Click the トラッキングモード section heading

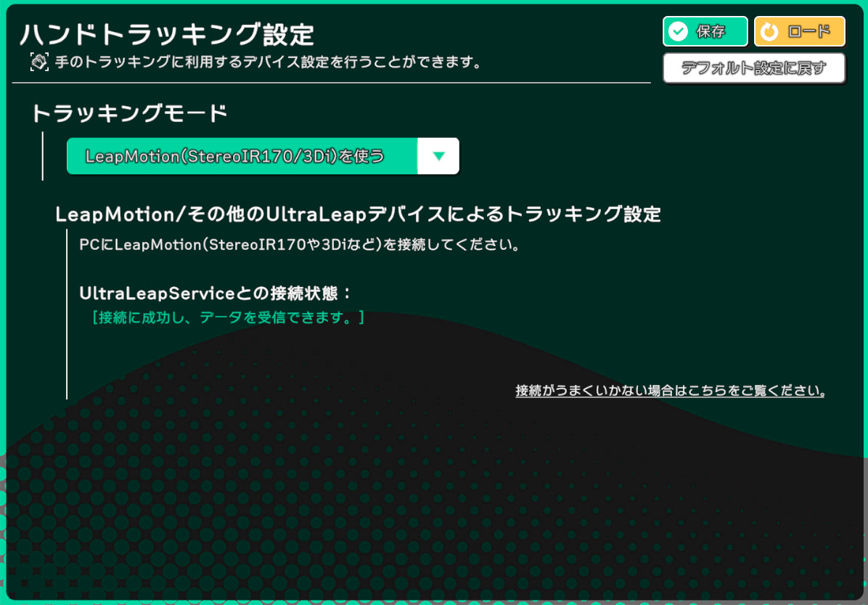coord(129,113)
